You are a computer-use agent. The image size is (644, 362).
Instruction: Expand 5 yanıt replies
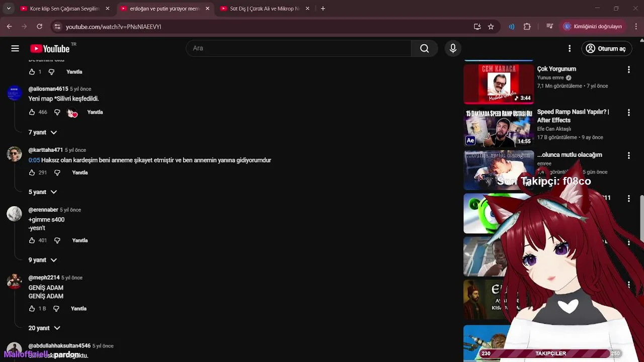[x=42, y=192]
